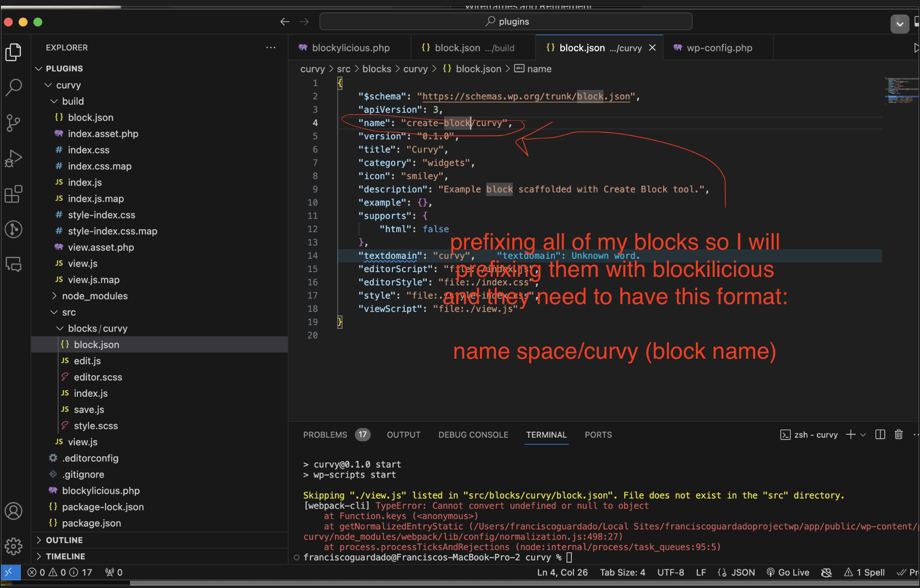Open the Git graph activity icon

13,229
